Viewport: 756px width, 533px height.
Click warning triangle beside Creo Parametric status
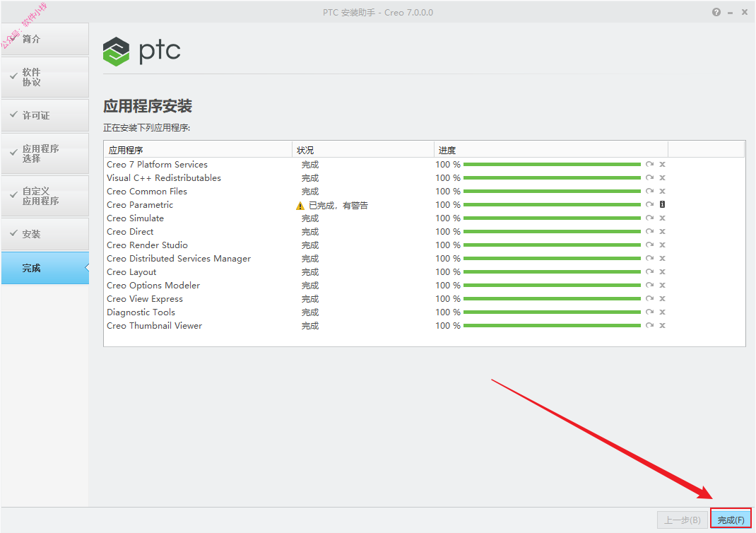(x=300, y=206)
